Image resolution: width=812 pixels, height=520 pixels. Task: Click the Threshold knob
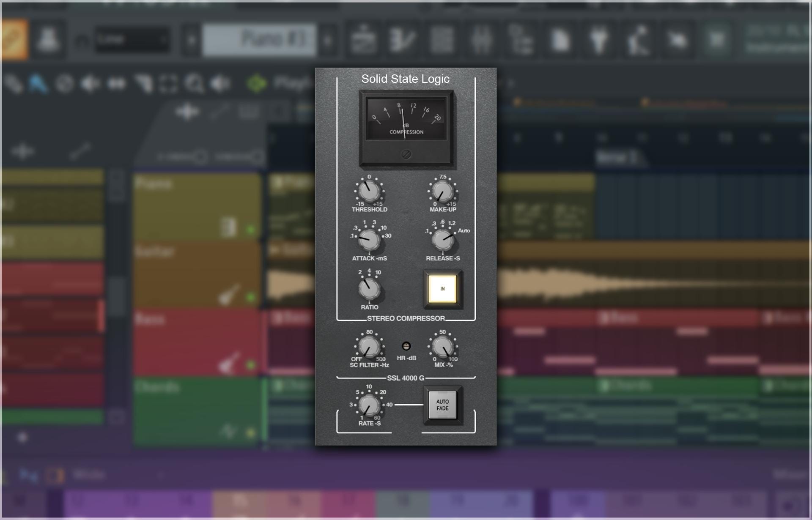click(x=369, y=192)
